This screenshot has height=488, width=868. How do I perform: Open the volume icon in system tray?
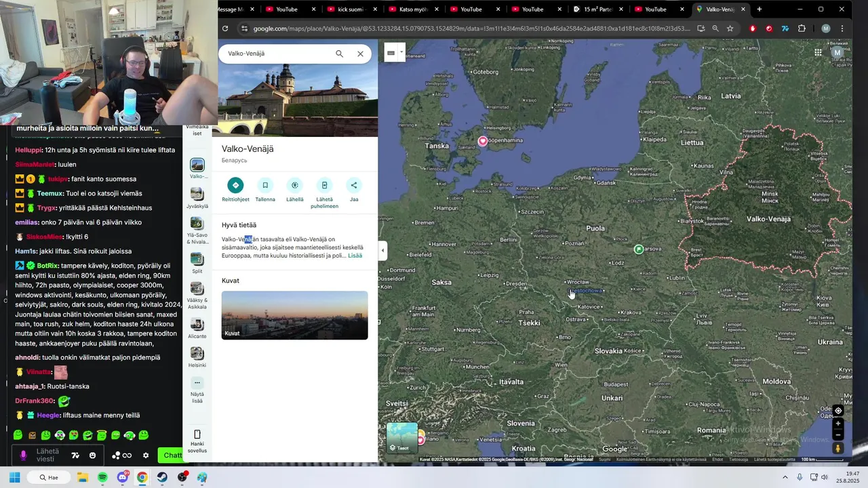[825, 477]
